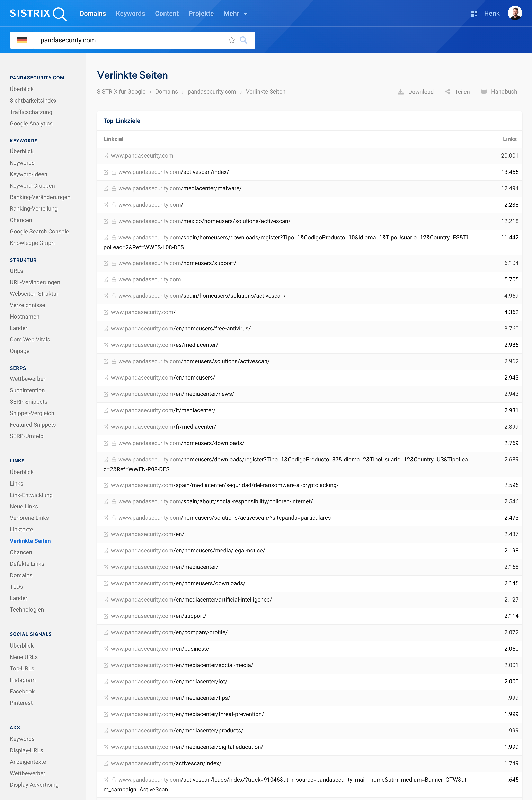This screenshot has width=532, height=800.
Task: Select the Keywords menu tab
Action: (x=130, y=13)
